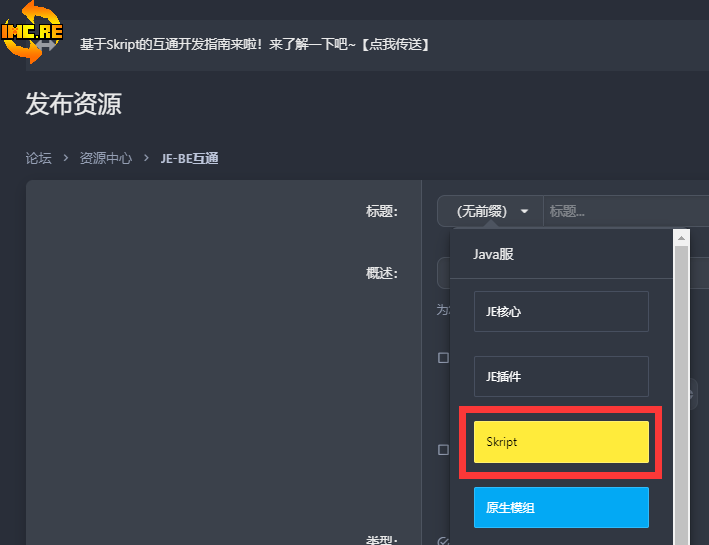Click the dropdown arrow beside 无前缀
Image resolution: width=709 pixels, height=545 pixels.
(x=524, y=211)
